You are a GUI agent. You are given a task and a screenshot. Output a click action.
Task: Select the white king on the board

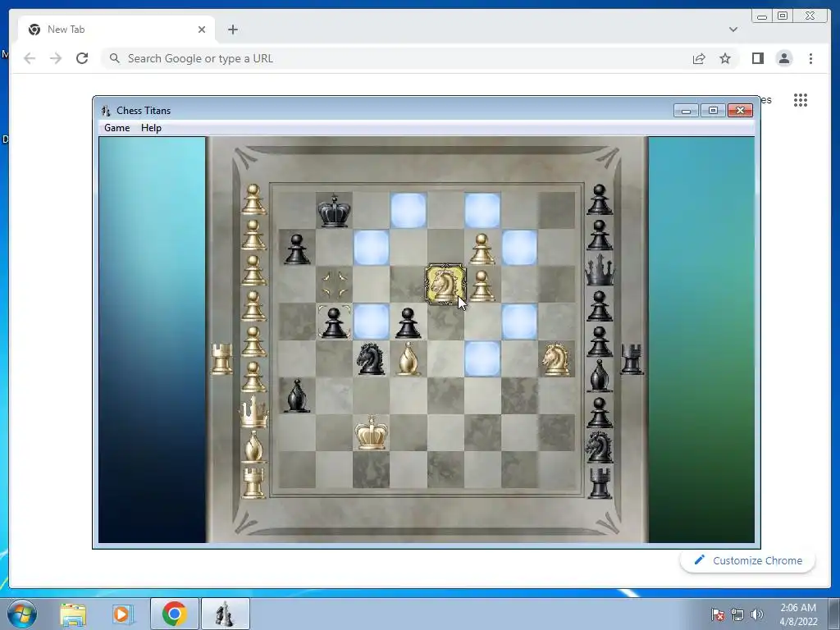click(372, 431)
